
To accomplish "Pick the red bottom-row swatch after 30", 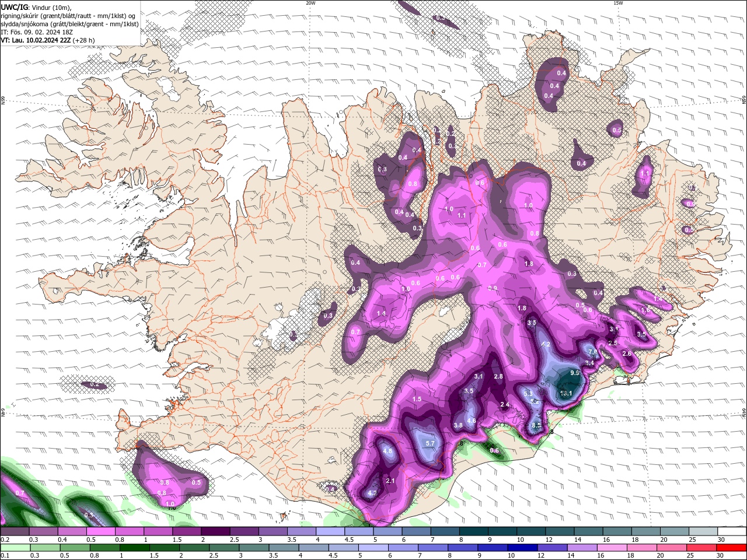I will pos(731,548).
